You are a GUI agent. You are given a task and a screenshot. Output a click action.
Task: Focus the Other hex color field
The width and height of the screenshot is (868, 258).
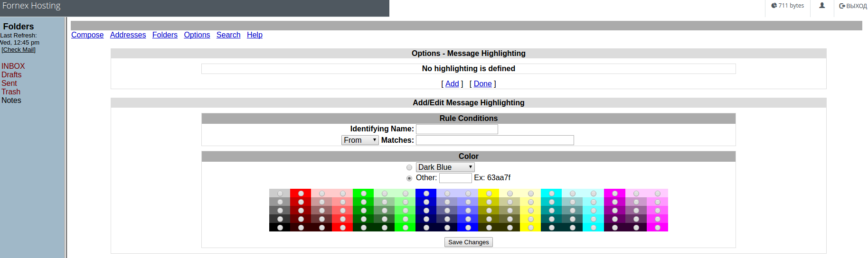coord(455,178)
